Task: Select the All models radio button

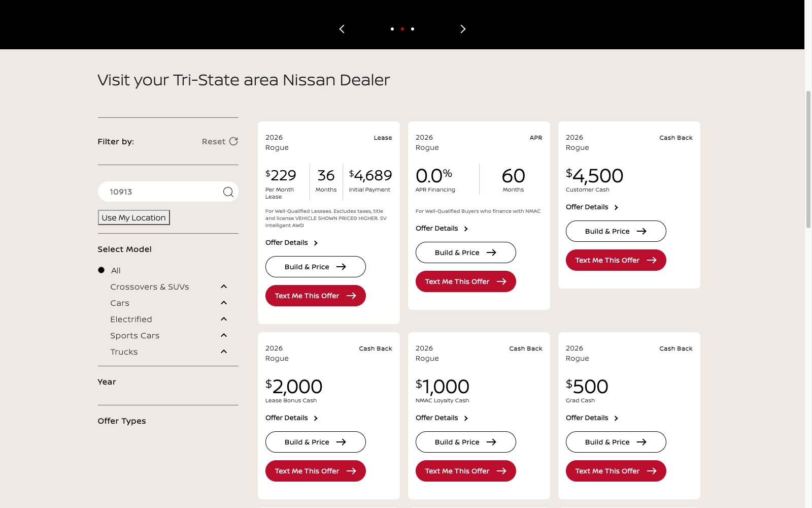Action: (101, 270)
